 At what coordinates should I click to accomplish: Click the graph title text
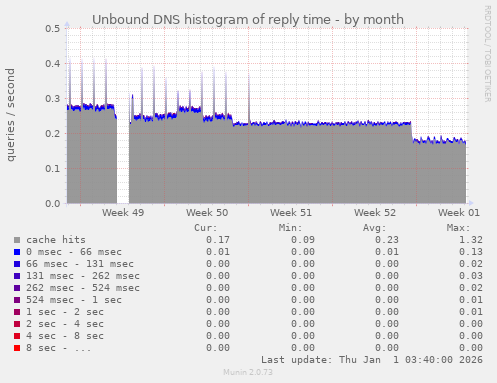[x=248, y=20]
